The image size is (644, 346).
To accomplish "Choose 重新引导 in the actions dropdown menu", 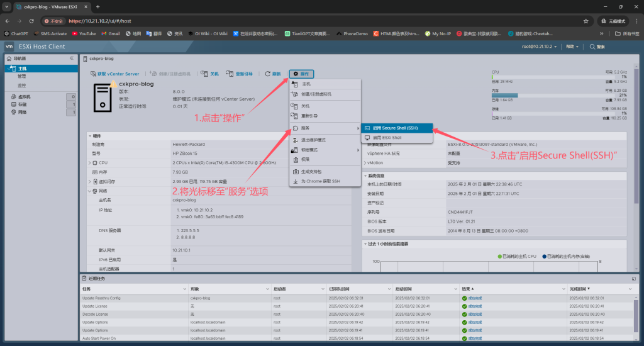I will point(325,116).
